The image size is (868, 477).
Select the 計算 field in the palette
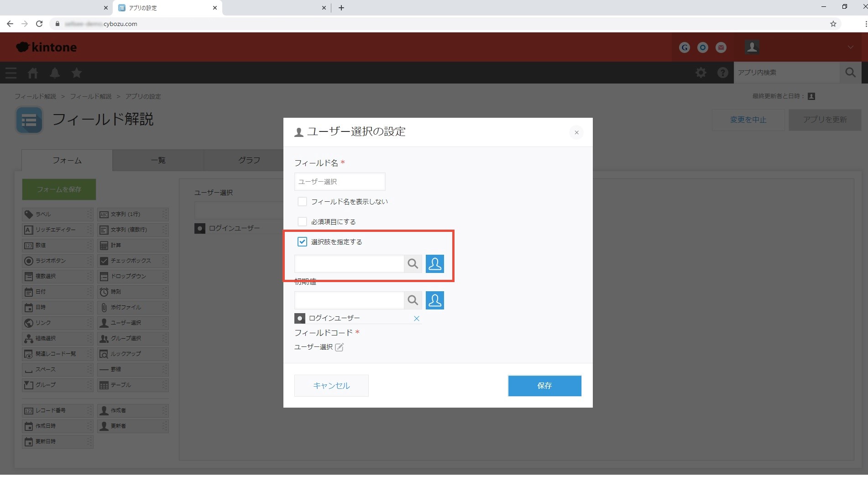(x=133, y=246)
